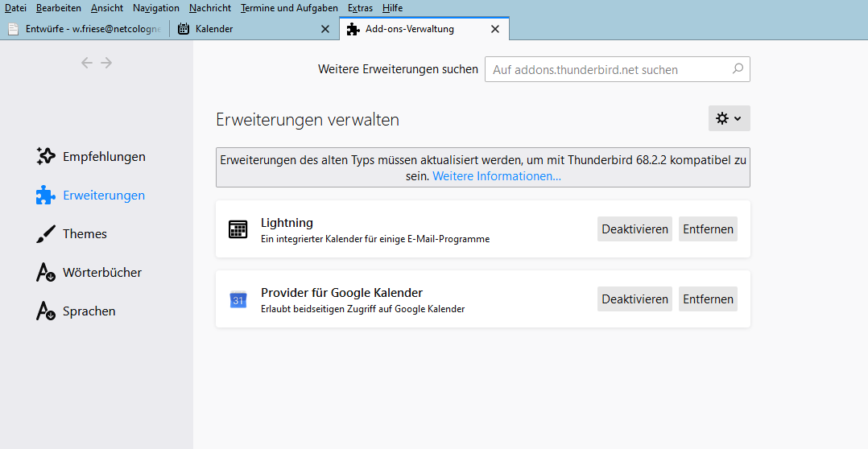Follow the Weitere Informationen link
Screen dimensions: 868x449
[x=497, y=176]
